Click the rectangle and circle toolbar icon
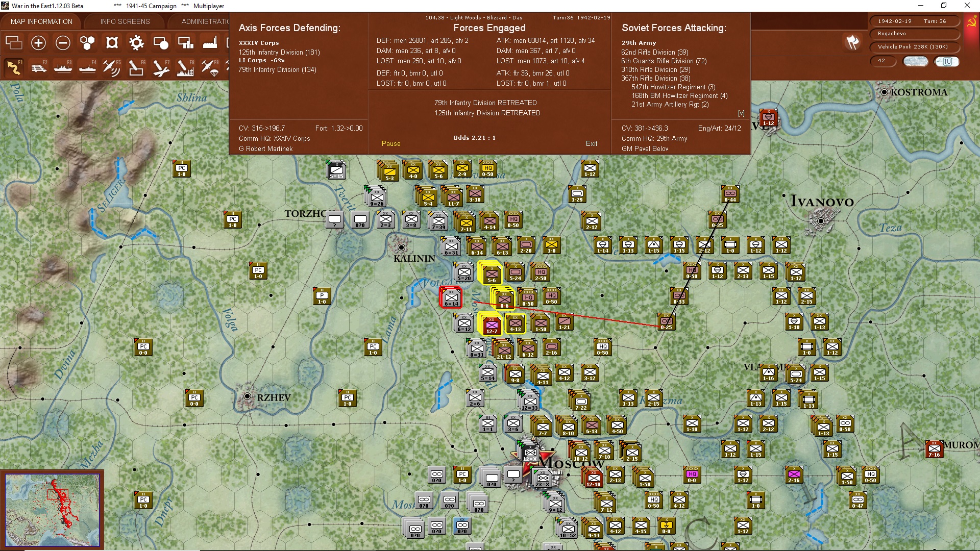Screen dimensions: 980x551 [161, 43]
